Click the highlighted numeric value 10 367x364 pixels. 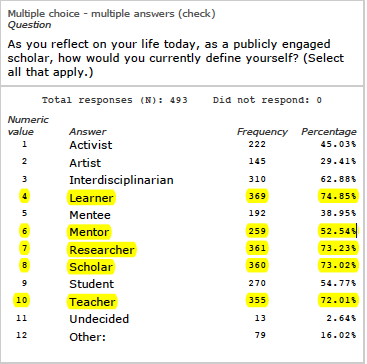22,301
